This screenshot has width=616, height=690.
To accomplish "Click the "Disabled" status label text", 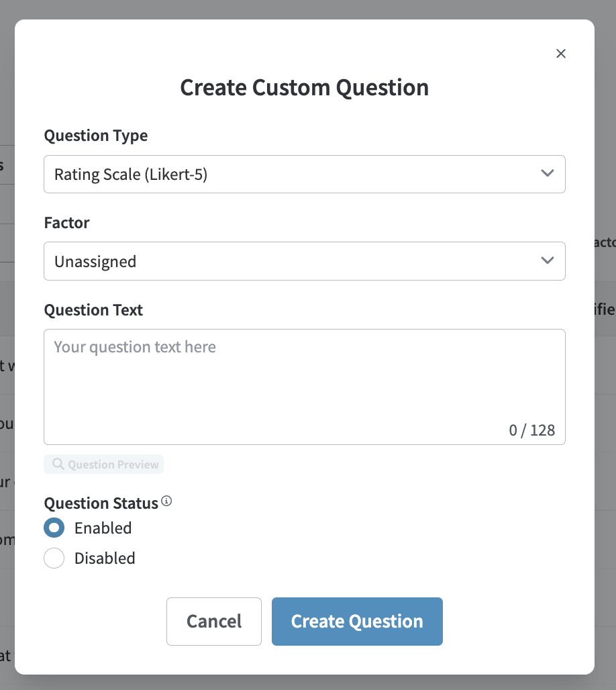I will point(105,558).
